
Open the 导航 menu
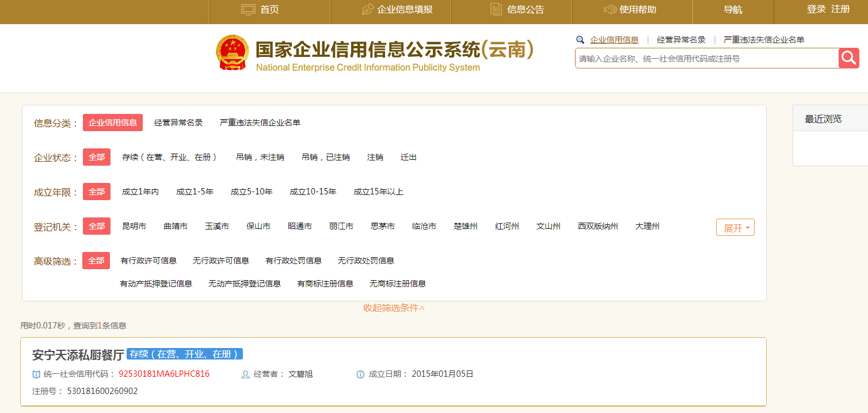coord(733,10)
